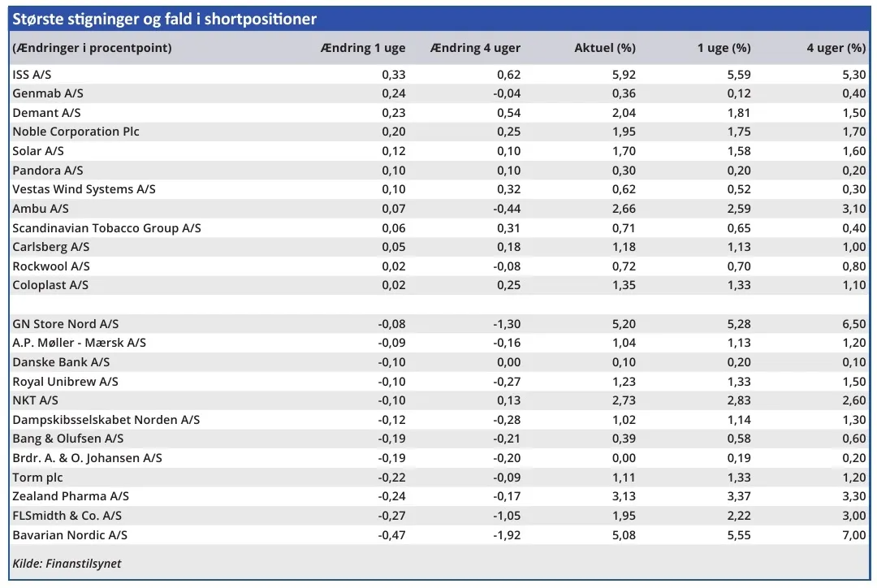Click the '4 uger (%)' column header
877x588 pixels.
[x=836, y=48]
